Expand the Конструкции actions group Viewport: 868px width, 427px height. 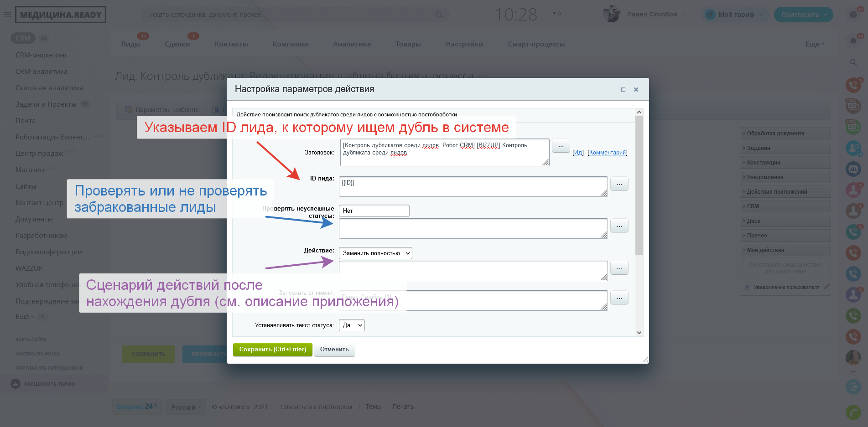tap(785, 163)
